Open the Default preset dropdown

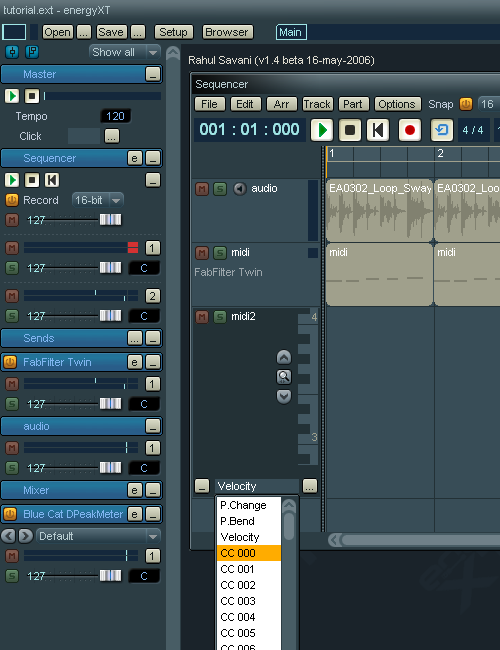tap(98, 536)
